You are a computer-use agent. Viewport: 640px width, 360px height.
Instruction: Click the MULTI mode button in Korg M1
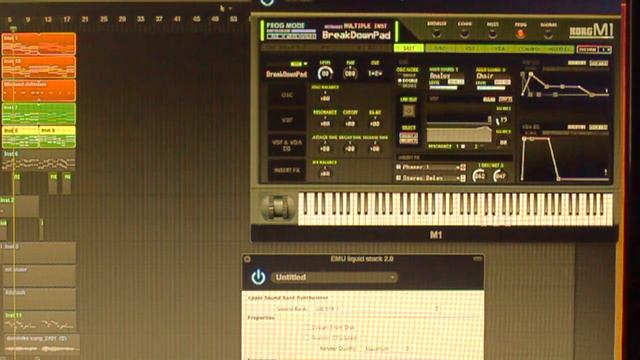492,34
